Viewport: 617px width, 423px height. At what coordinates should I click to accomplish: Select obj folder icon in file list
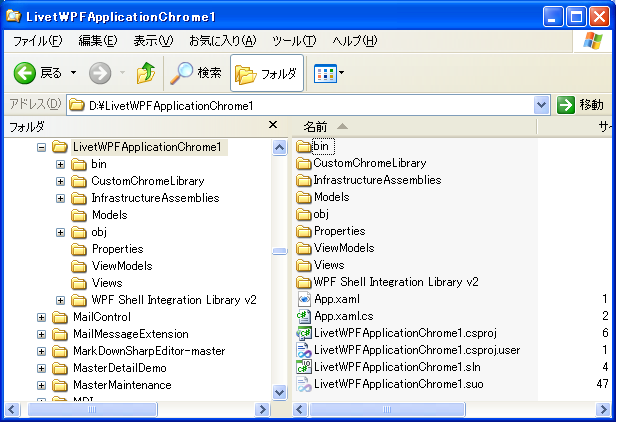[x=303, y=214]
